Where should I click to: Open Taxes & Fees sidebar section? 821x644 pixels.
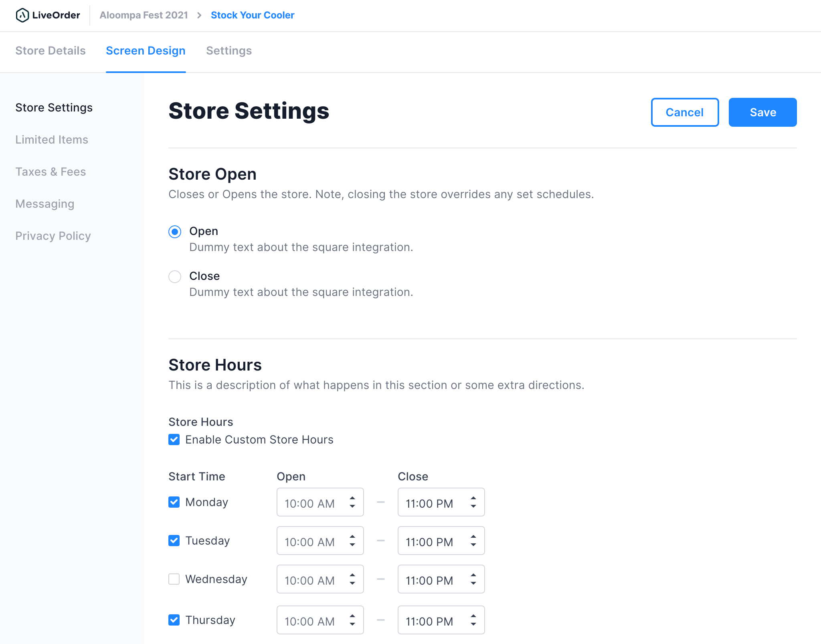[x=51, y=172]
